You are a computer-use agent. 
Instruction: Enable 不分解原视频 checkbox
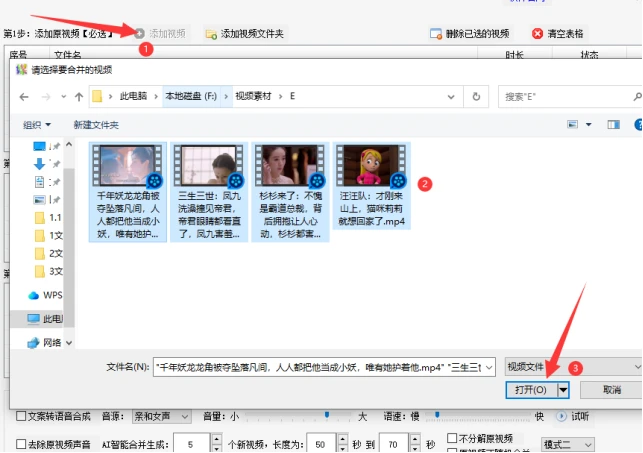(452, 438)
